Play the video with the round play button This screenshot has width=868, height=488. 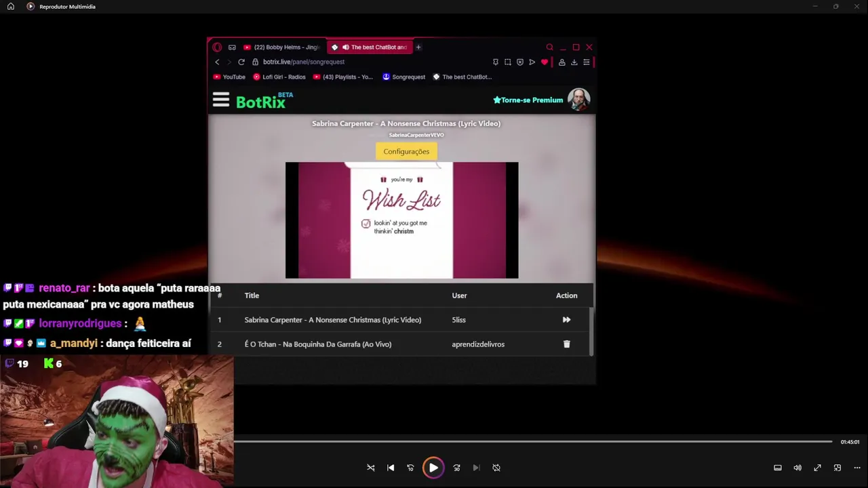click(433, 468)
